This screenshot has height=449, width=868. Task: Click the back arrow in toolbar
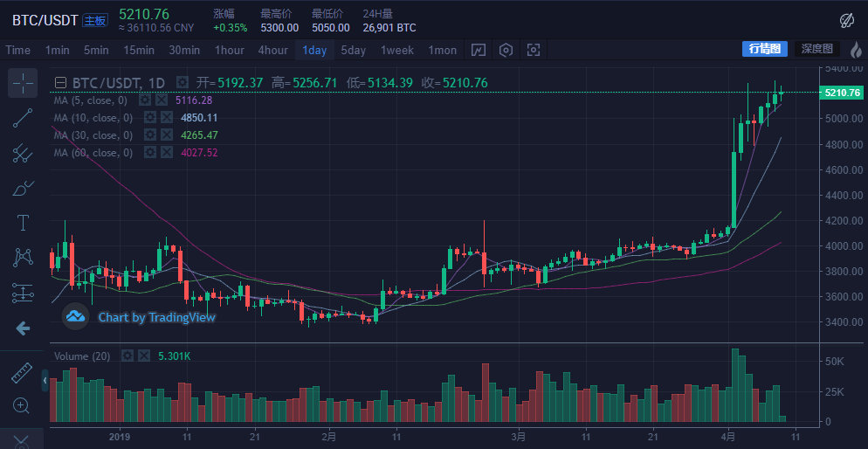coord(23,328)
